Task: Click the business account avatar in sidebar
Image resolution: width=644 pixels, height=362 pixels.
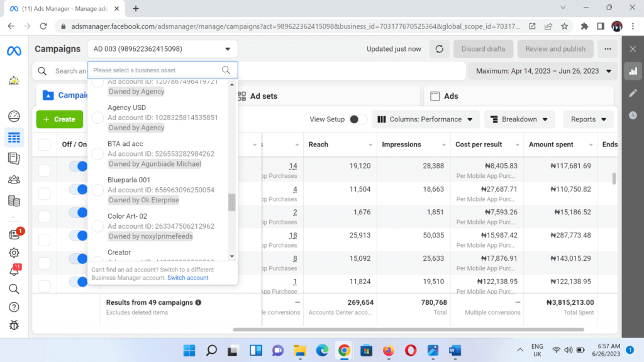Action: [14, 81]
